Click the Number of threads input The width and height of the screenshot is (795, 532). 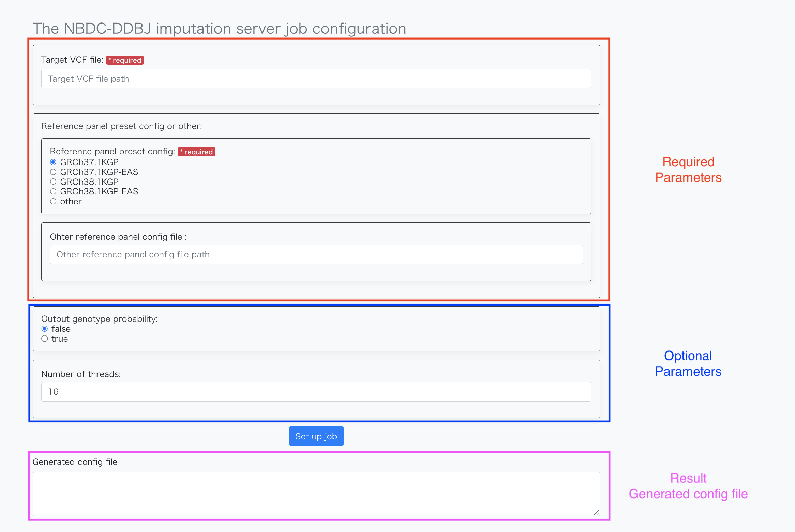[316, 392]
